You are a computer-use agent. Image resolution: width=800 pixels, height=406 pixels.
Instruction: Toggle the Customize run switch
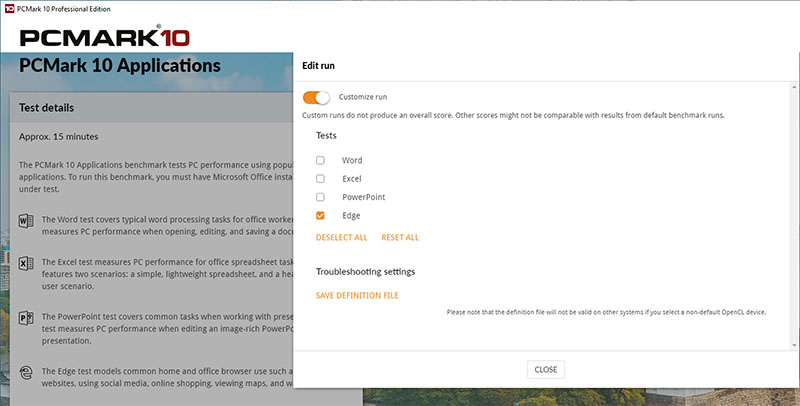(x=316, y=97)
